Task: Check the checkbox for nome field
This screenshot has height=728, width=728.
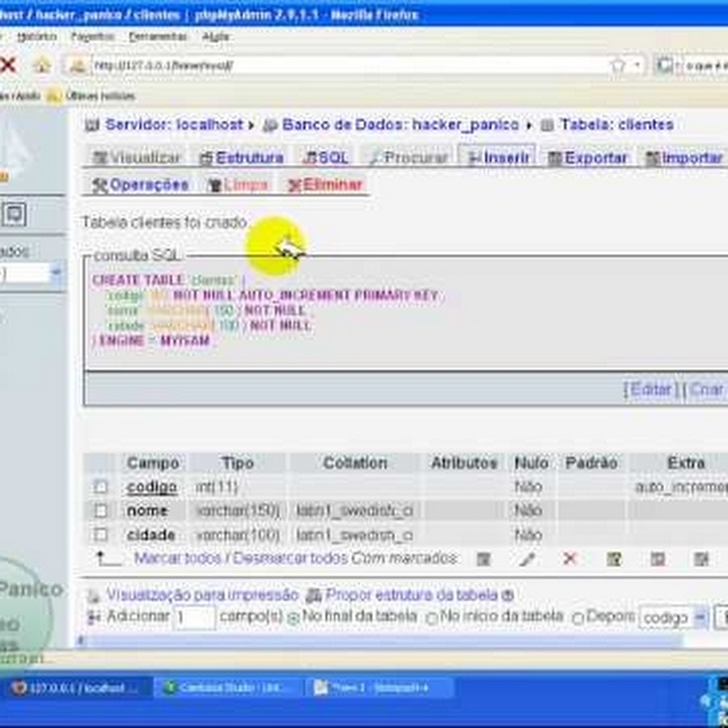Action: pyautogui.click(x=100, y=511)
